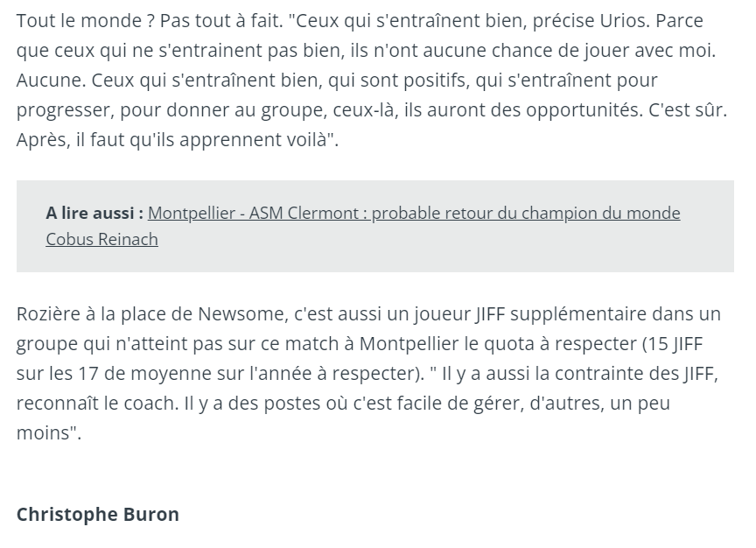The height and width of the screenshot is (548, 756).
Task: Click the author name Christophe Buron
Action: [x=97, y=514]
